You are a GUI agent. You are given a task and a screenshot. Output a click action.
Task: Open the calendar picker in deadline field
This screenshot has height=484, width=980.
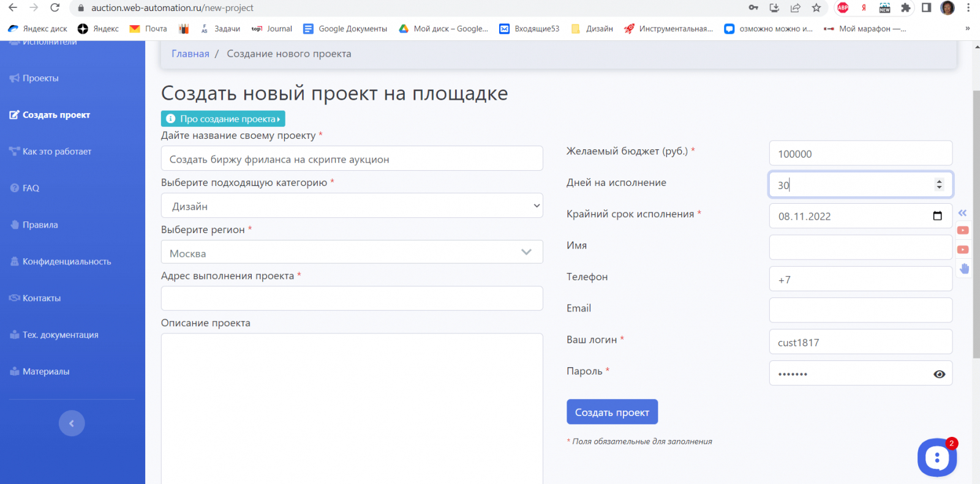pos(937,216)
